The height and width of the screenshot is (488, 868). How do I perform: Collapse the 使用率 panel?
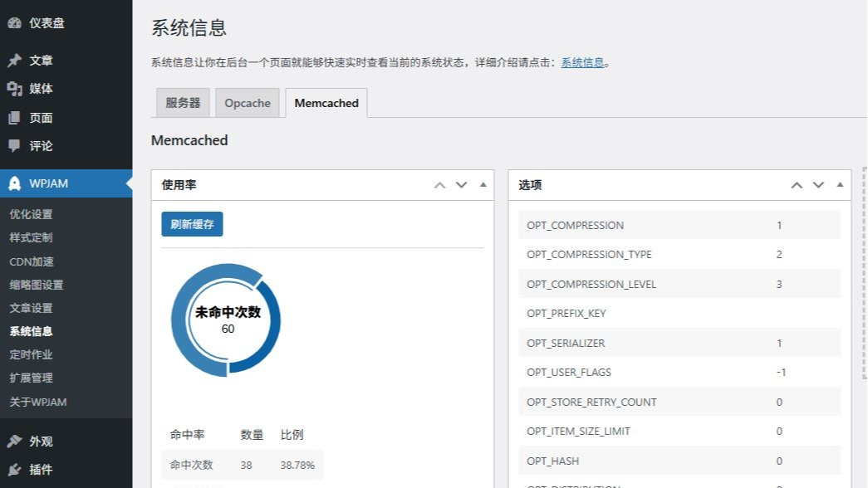coord(483,185)
